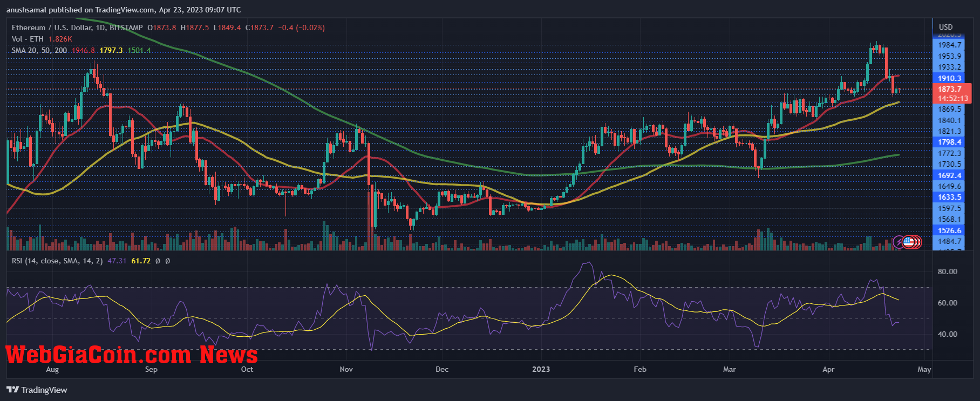Click the 1772.3 price axis value
980x401 pixels.
pos(950,153)
